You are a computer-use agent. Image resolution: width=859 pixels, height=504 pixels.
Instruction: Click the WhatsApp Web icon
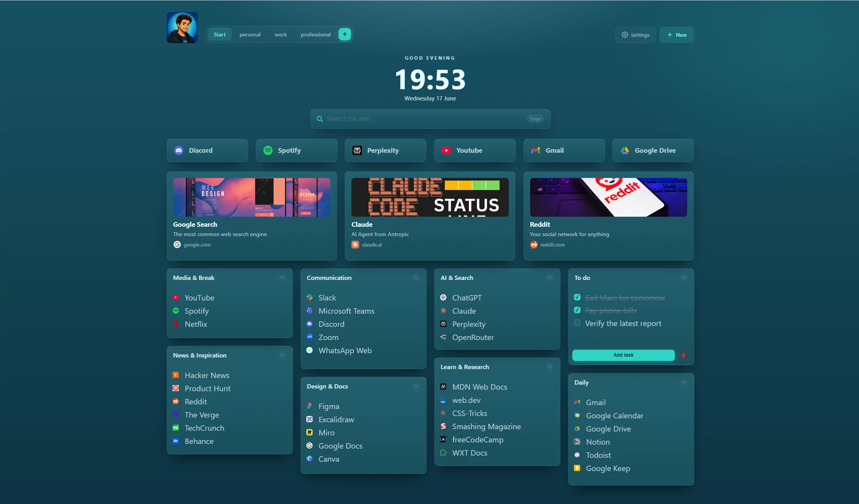pyautogui.click(x=309, y=350)
